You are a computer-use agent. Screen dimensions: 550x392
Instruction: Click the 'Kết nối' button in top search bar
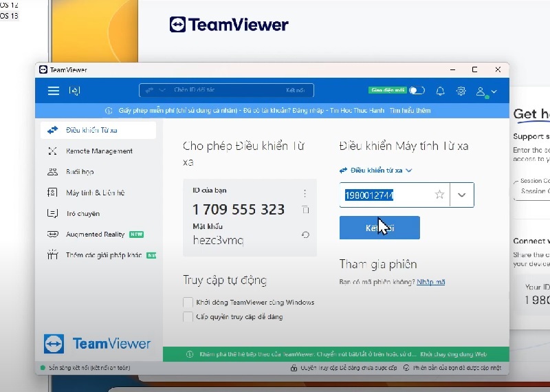[295, 90]
